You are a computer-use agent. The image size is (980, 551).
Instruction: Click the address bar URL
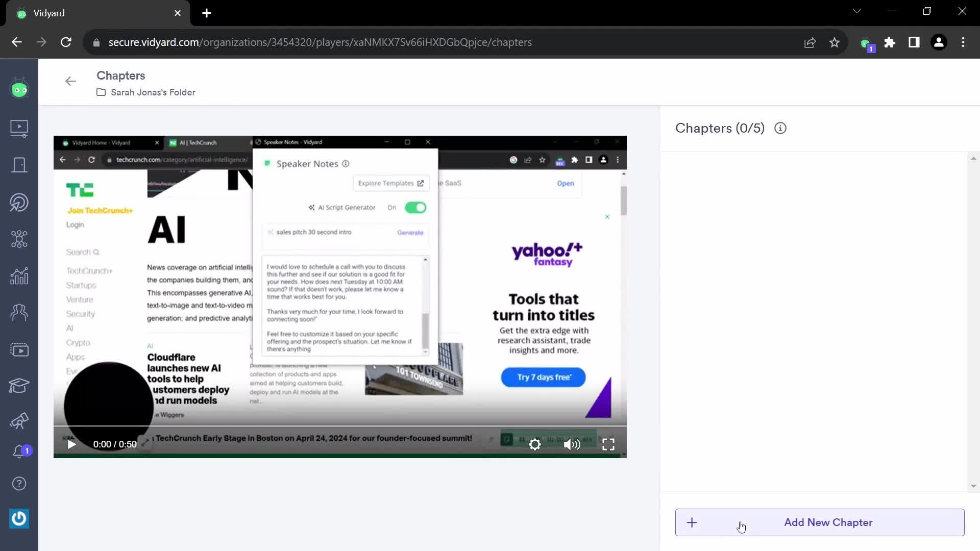pyautogui.click(x=320, y=42)
